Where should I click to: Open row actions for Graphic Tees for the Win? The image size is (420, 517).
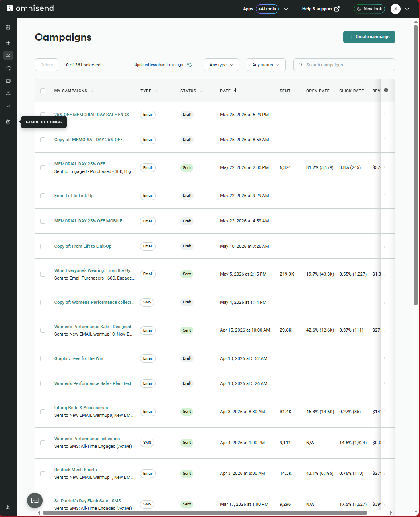tap(385, 358)
